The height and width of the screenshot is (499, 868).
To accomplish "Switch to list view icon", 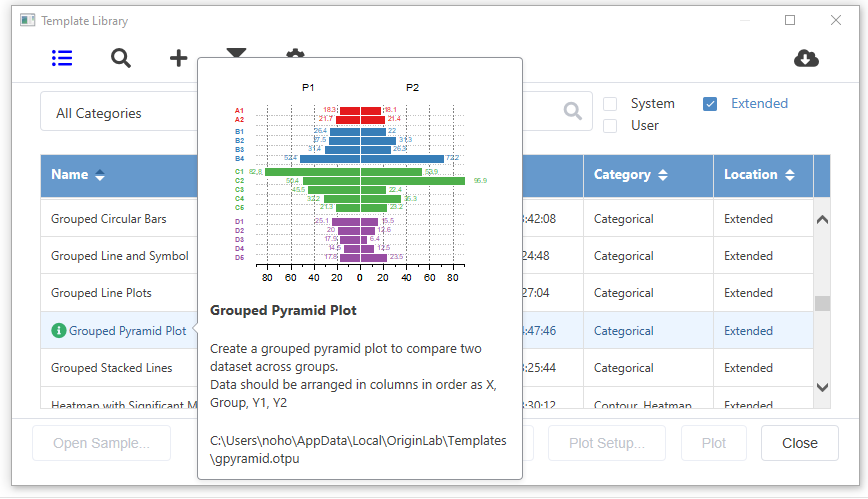I will [x=62, y=58].
